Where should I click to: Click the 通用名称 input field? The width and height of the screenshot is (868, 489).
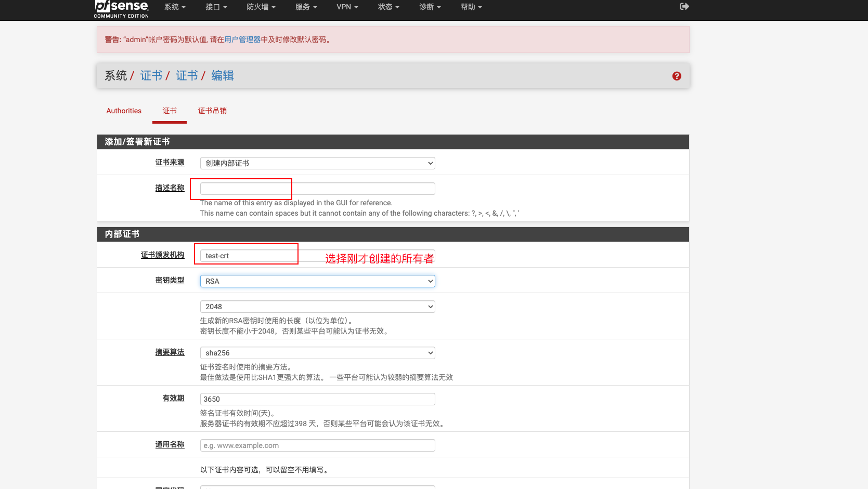pos(317,445)
